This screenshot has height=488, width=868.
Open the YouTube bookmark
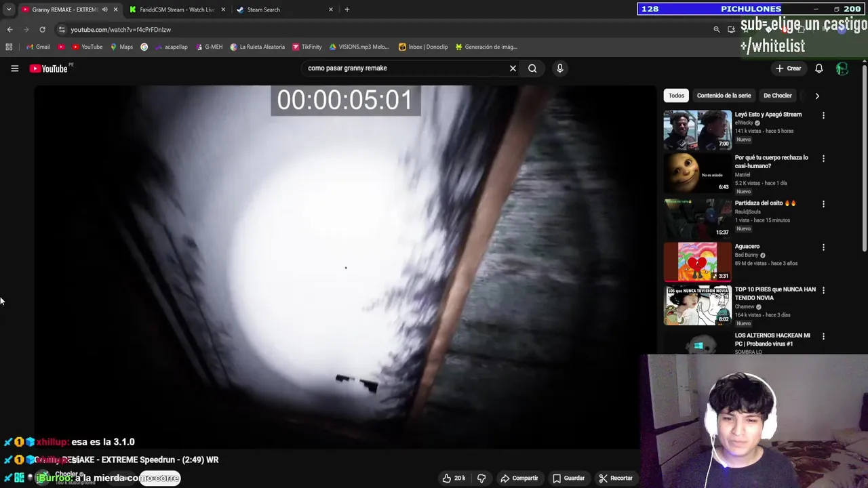pyautogui.click(x=87, y=47)
